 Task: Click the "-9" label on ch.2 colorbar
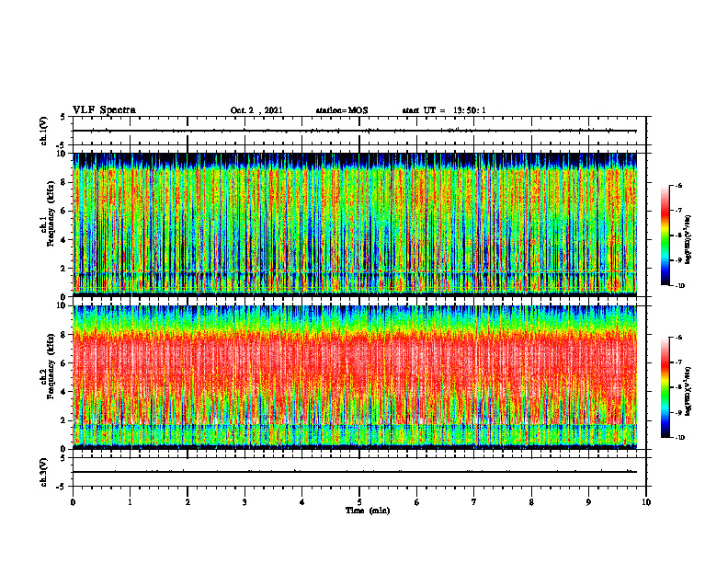(678, 412)
